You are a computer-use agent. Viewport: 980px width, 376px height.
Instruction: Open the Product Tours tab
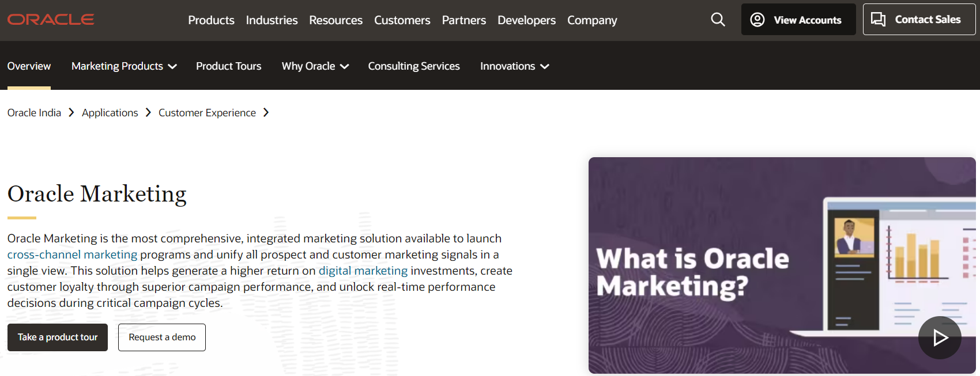(x=228, y=66)
